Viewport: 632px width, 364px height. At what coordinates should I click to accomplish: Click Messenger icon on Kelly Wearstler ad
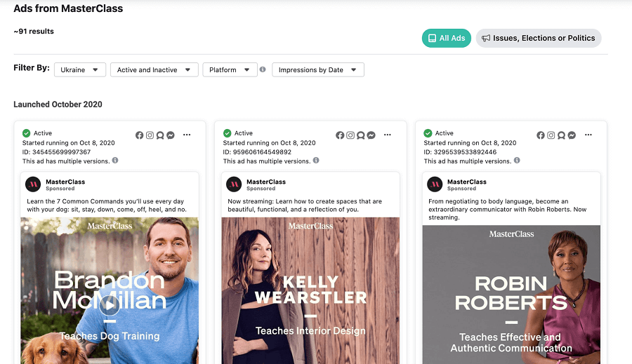tap(371, 135)
